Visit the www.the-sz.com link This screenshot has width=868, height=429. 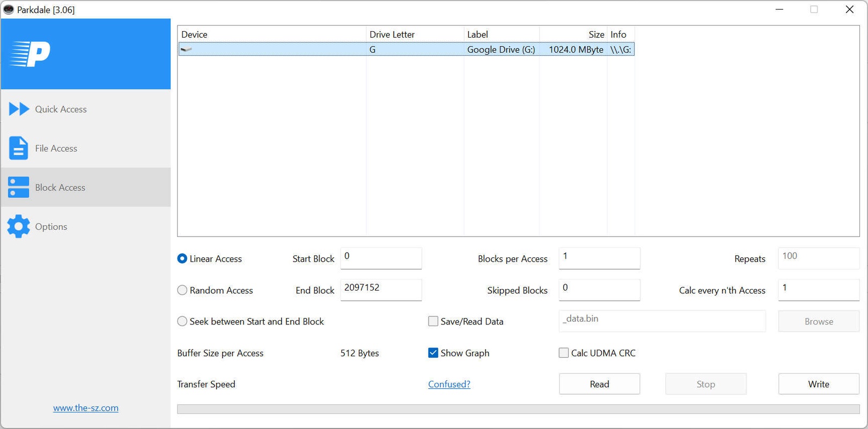(x=86, y=408)
